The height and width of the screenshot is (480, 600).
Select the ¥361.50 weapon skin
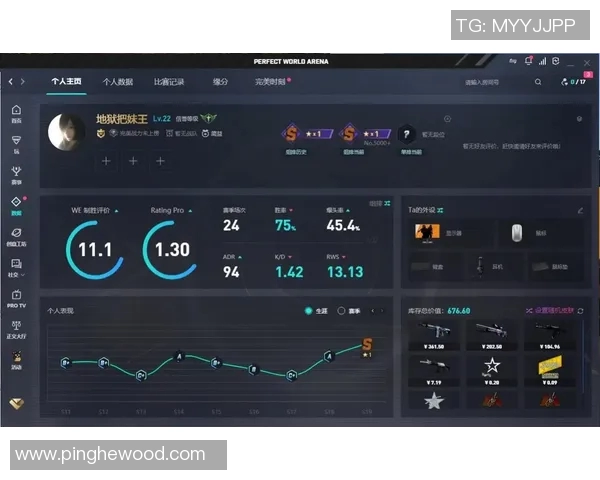pos(434,335)
